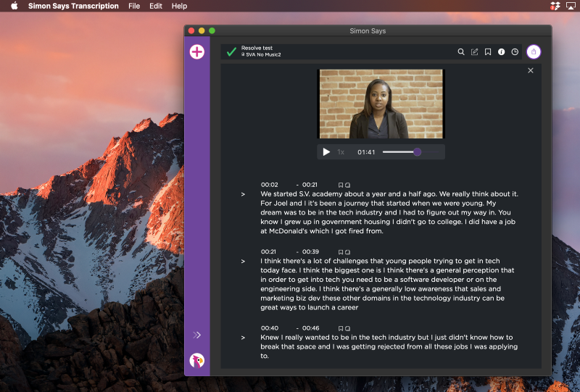Bookmark the 00:21 - 00:39 segment
580x392 pixels.
point(341,252)
